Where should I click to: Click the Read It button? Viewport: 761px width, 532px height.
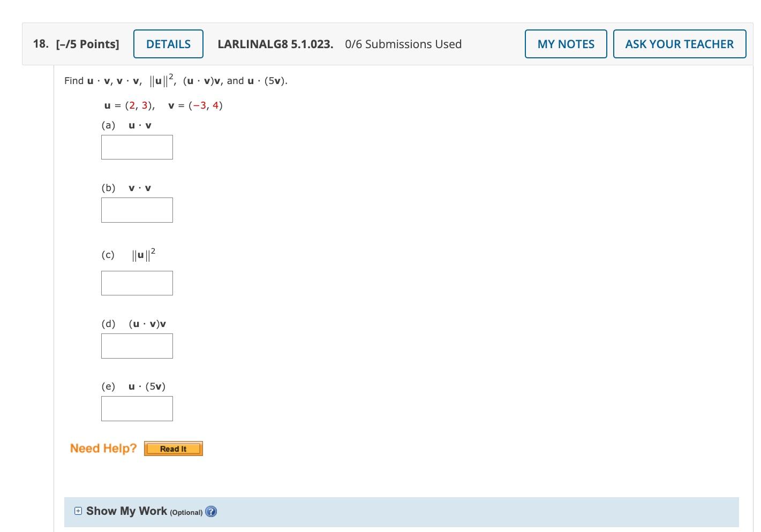[173, 449]
